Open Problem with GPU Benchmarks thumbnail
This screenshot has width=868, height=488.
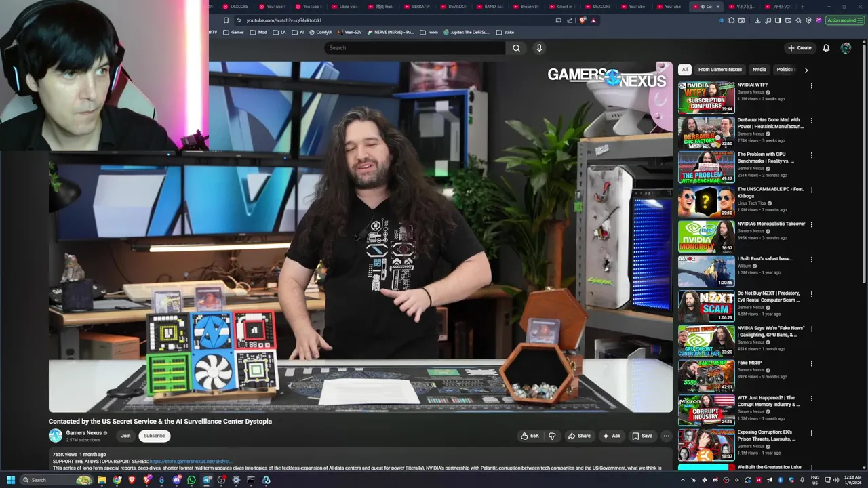pyautogui.click(x=707, y=167)
